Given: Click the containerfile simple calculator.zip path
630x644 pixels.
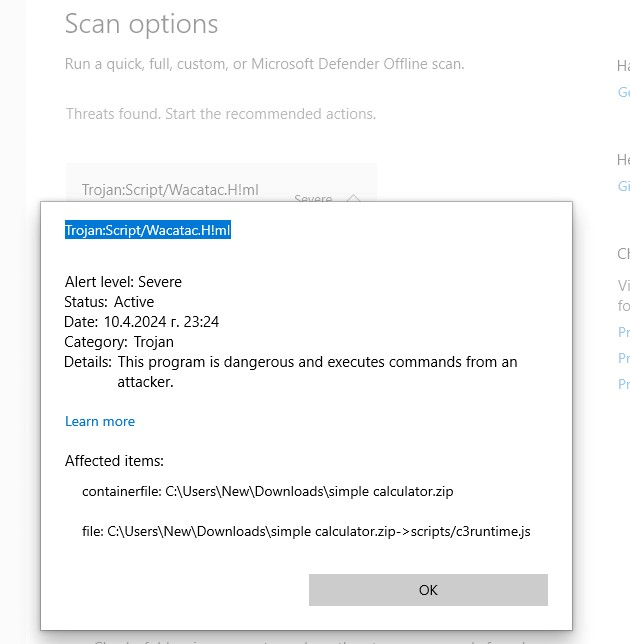Looking at the screenshot, I should click(267, 491).
